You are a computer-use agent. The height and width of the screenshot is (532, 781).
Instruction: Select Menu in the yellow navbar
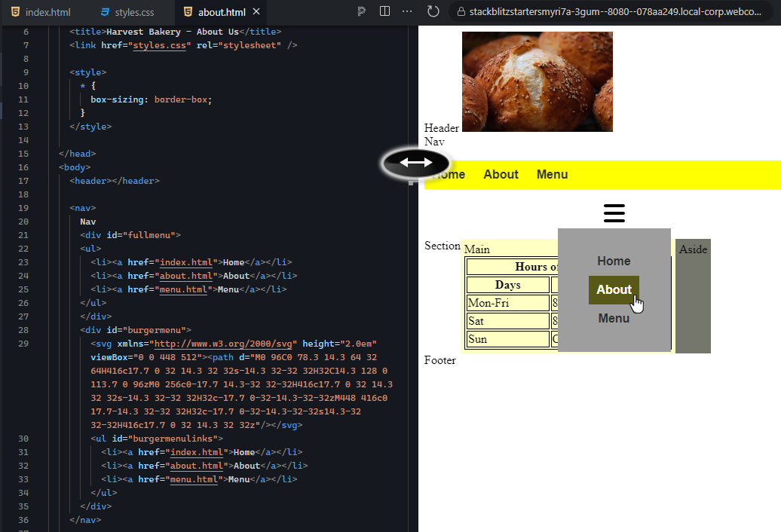tap(552, 174)
